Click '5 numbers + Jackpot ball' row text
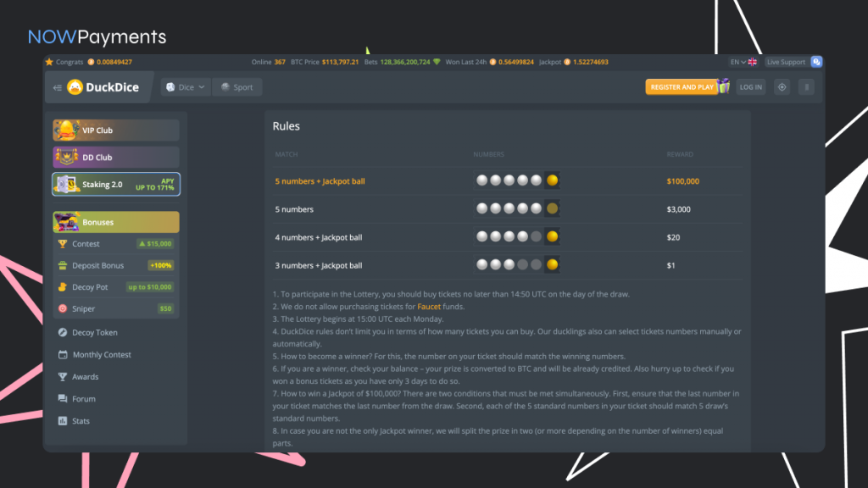Image resolution: width=868 pixels, height=488 pixels. click(x=320, y=181)
